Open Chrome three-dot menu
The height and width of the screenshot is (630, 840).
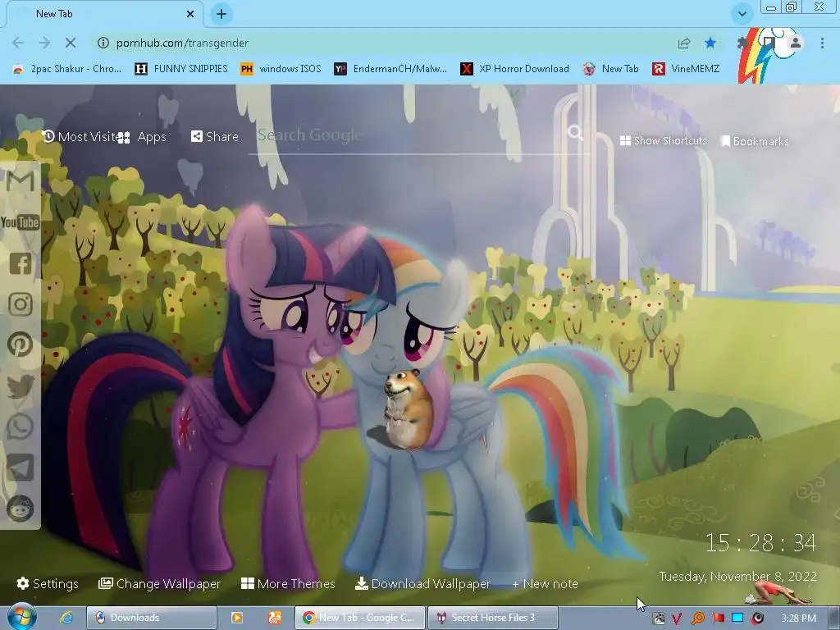822,43
